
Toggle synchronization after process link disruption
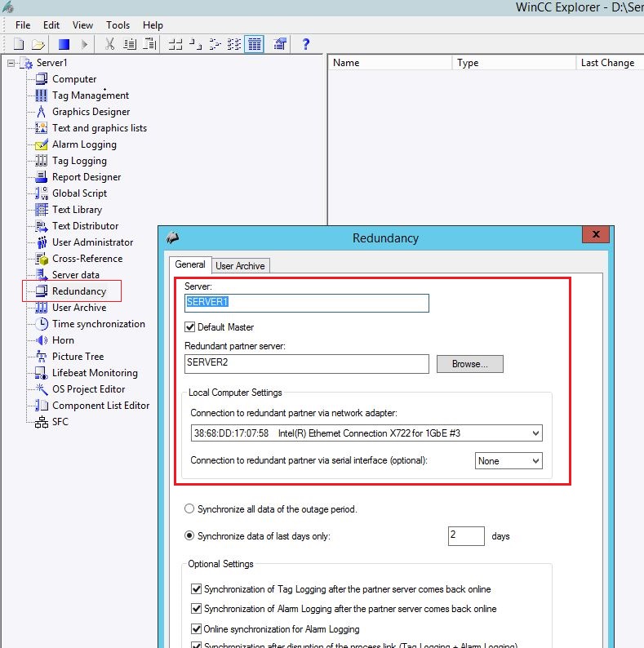(197, 645)
